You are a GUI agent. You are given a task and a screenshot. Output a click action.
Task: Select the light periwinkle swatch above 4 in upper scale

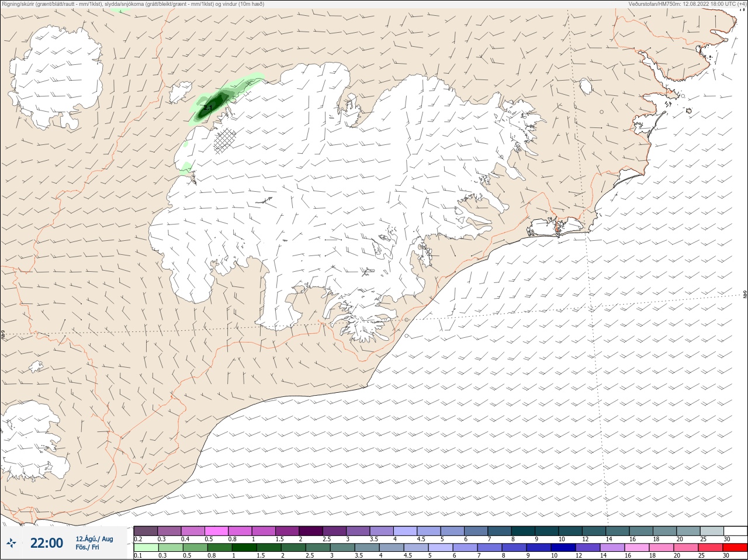(406, 531)
